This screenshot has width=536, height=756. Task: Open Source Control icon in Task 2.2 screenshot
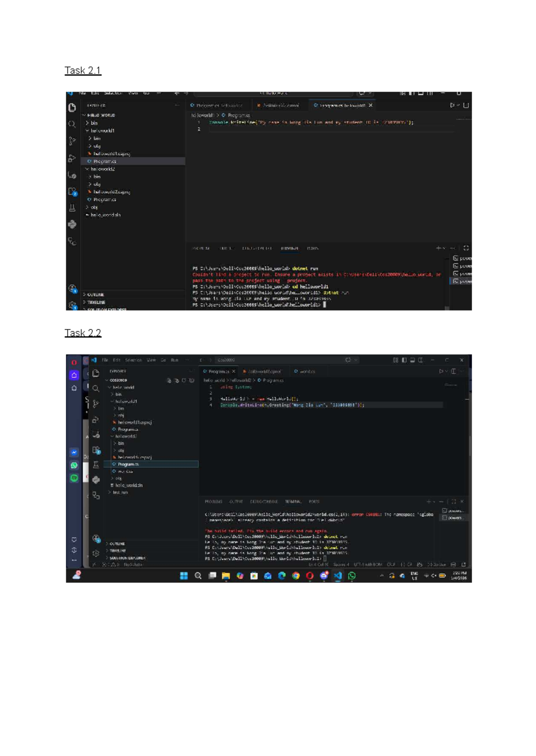(96, 404)
